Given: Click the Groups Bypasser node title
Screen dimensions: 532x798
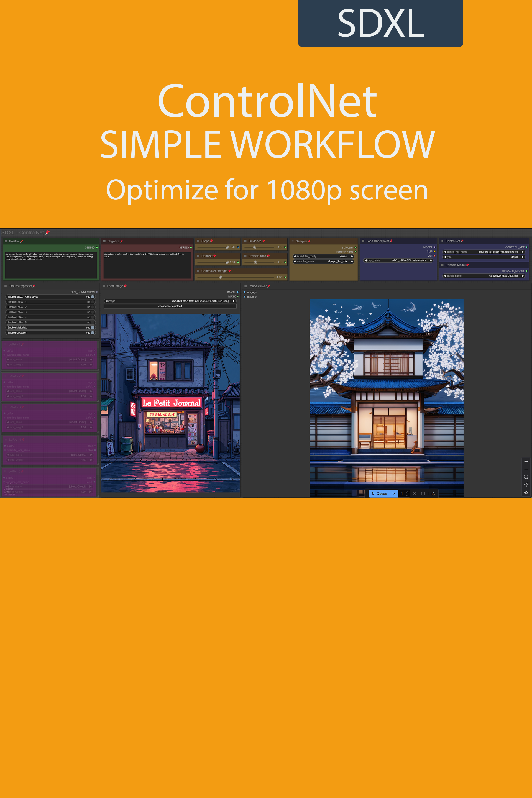Looking at the screenshot, I should click(20, 286).
